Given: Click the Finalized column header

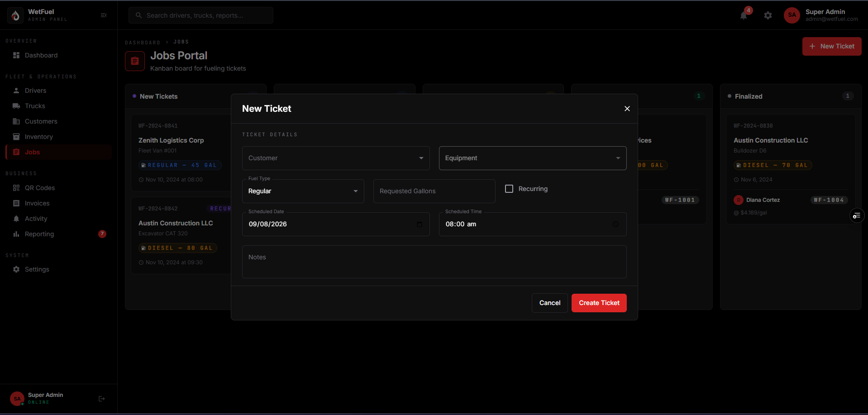Looking at the screenshot, I should point(791,96).
